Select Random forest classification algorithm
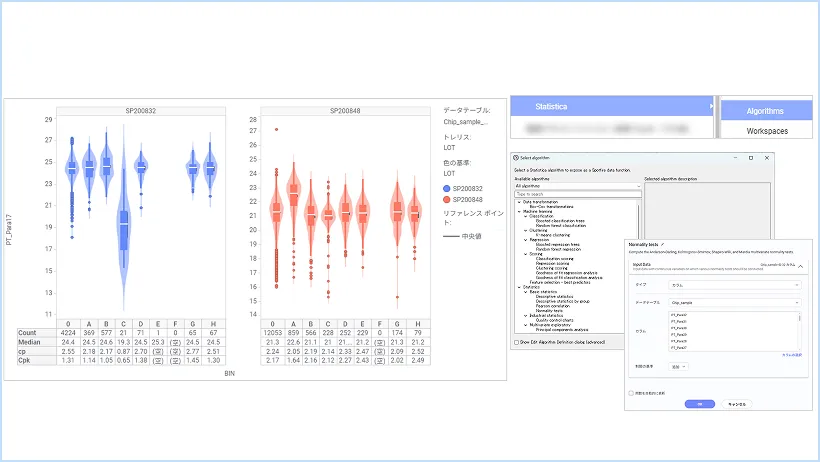This screenshot has height=462, width=820. coord(561,226)
